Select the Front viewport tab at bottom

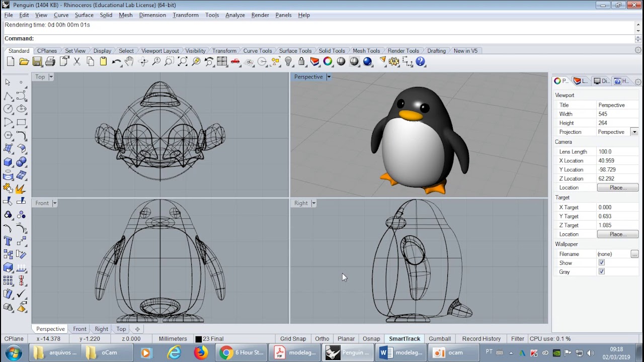click(79, 329)
